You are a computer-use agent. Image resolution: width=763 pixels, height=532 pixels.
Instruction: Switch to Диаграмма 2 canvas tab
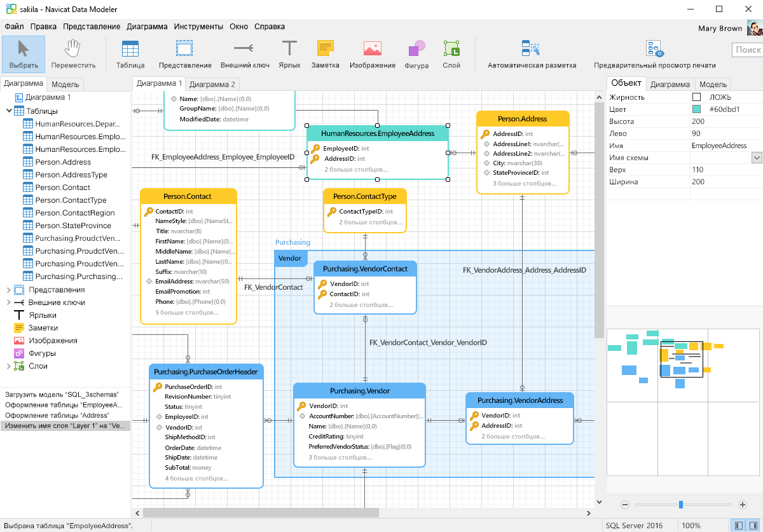point(212,84)
